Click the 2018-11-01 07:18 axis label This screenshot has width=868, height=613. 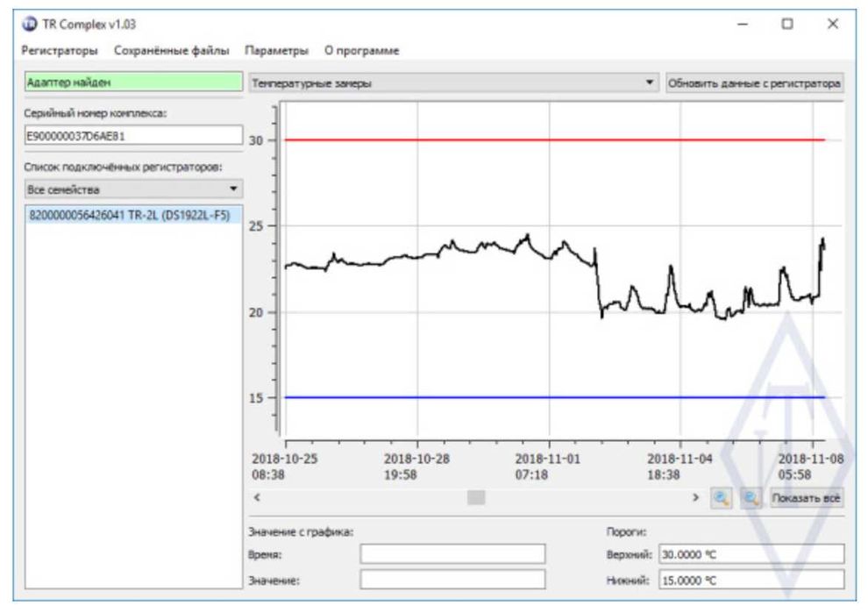tap(547, 467)
